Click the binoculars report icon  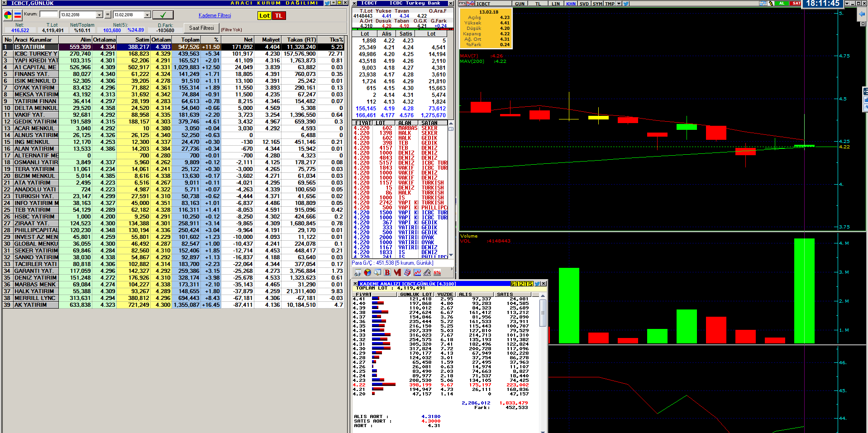click(x=358, y=272)
